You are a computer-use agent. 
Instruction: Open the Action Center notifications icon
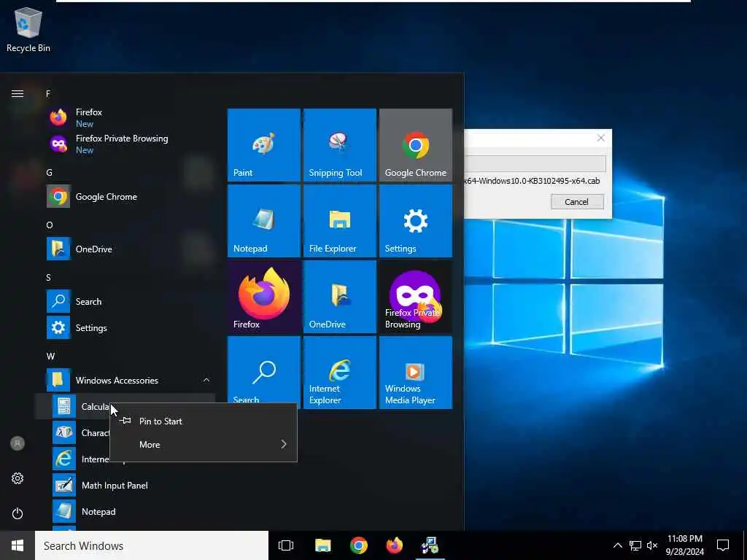723,545
